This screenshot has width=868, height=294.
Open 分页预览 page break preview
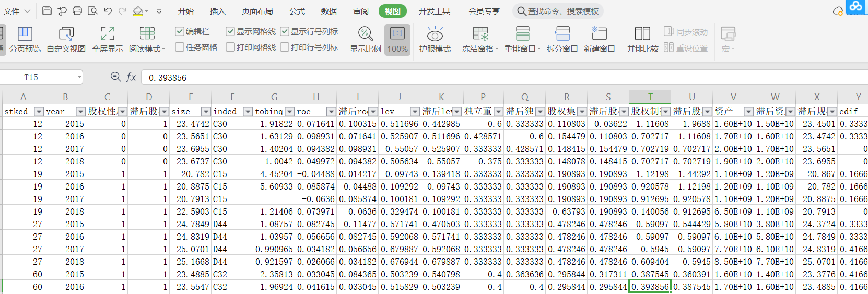coord(25,40)
